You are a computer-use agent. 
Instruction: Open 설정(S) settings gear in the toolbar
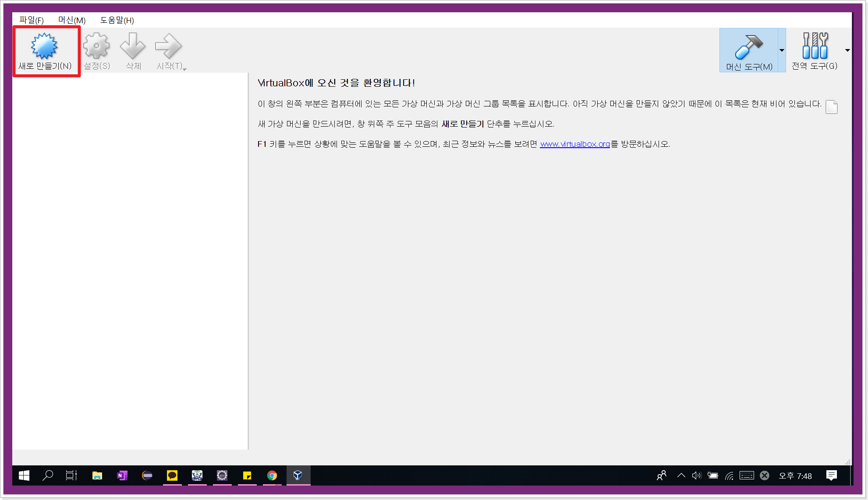point(96,46)
